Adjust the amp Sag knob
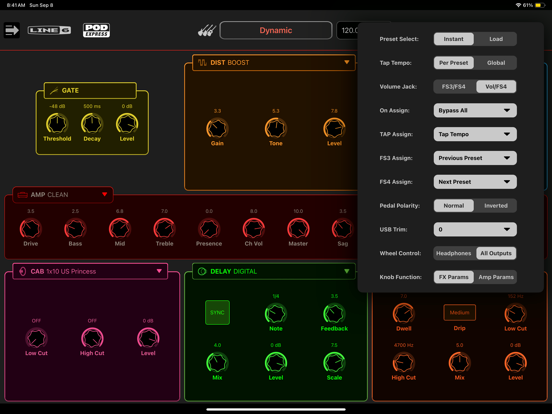 coord(343,229)
